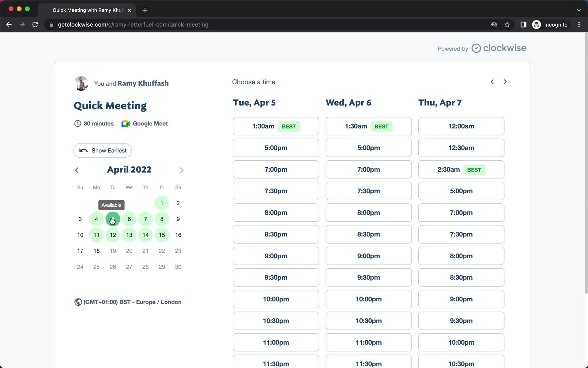Select April 11 available date
The width and height of the screenshot is (588, 368).
tap(96, 235)
